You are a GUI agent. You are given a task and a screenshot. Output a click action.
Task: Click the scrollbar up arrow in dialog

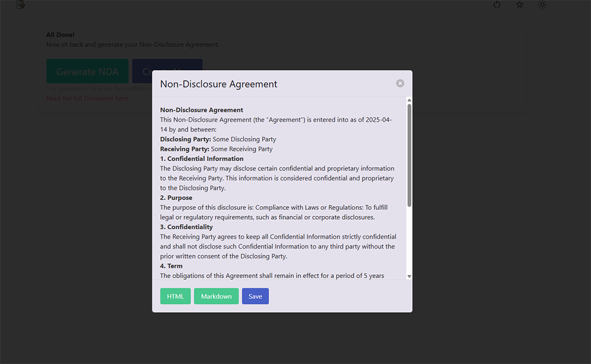pos(409,101)
